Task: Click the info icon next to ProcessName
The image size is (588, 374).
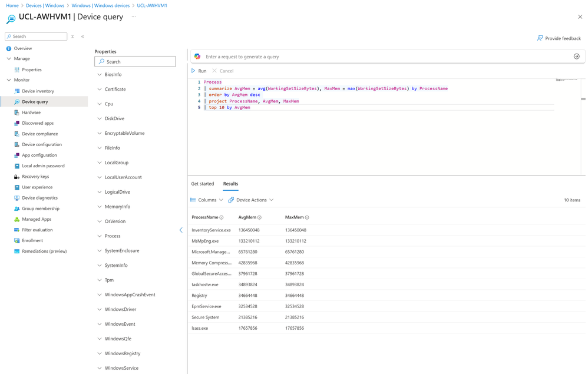Action: point(222,217)
